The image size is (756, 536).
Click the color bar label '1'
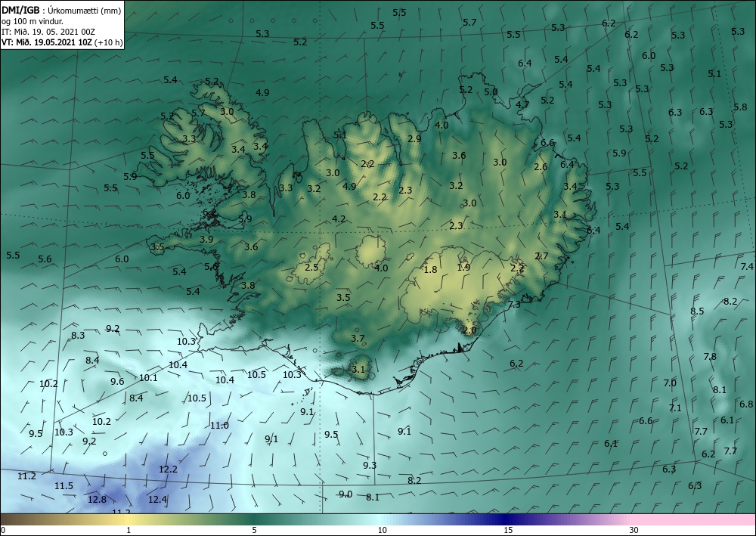(129, 530)
